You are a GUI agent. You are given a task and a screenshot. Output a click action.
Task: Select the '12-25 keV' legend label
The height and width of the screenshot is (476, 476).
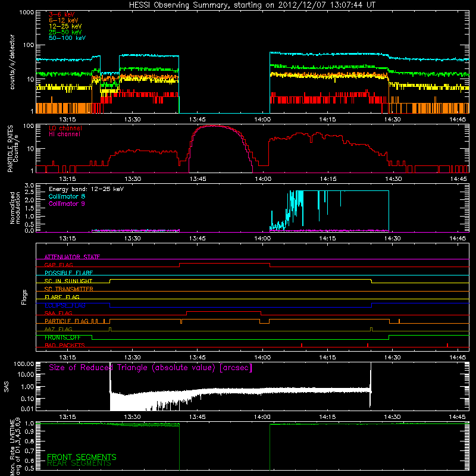pyautogui.click(x=65, y=26)
